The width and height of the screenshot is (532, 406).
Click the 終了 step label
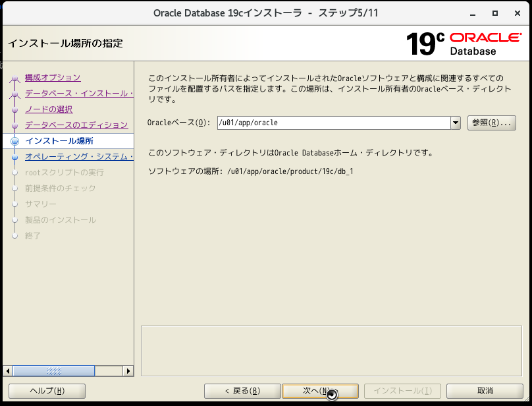33,236
